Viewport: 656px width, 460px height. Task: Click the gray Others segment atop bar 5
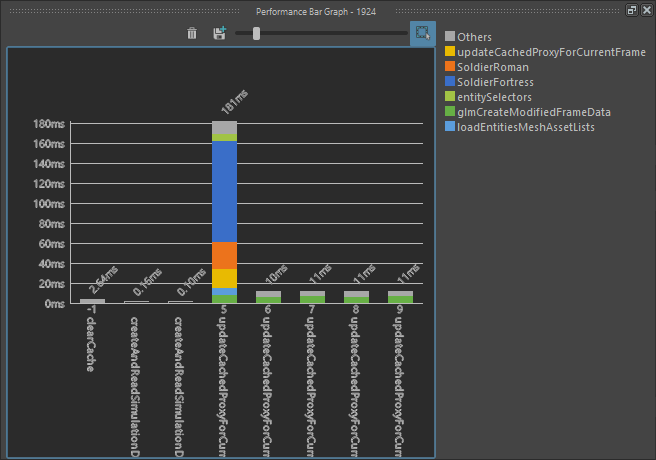coord(225,128)
